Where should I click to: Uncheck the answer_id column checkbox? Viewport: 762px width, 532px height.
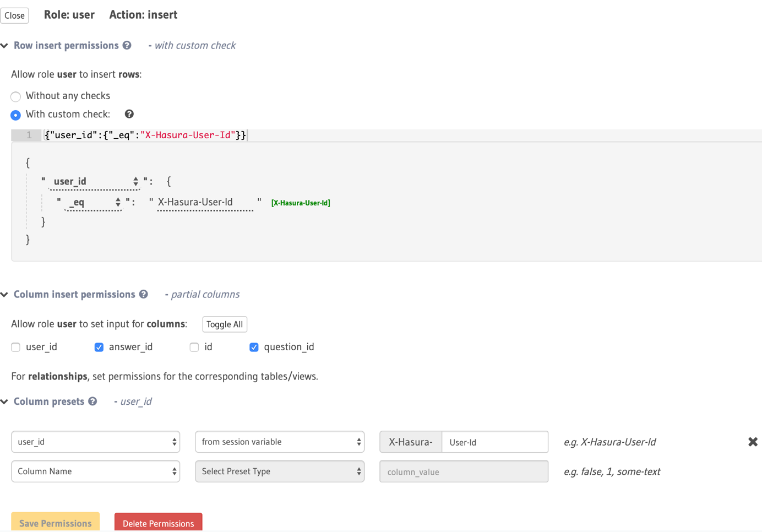[x=99, y=347]
